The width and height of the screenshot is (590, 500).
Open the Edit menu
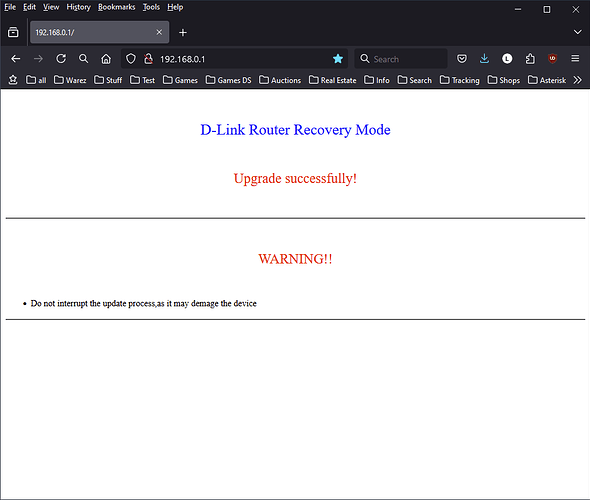point(29,7)
